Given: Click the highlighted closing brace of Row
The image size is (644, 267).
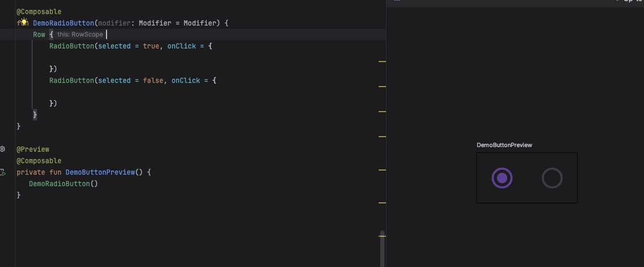Looking at the screenshot, I should [x=35, y=115].
